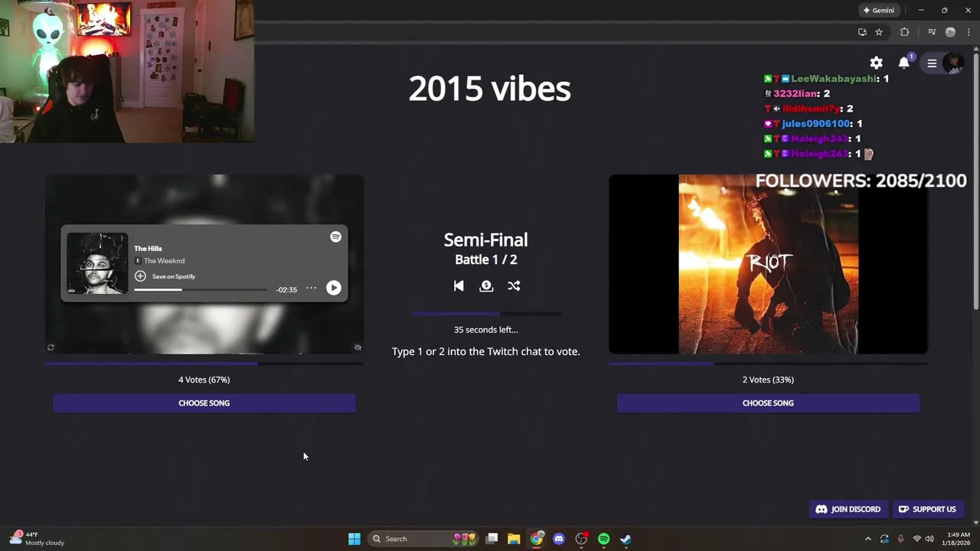
Task: Open The Hills album cover thumbnail
Action: point(97,263)
